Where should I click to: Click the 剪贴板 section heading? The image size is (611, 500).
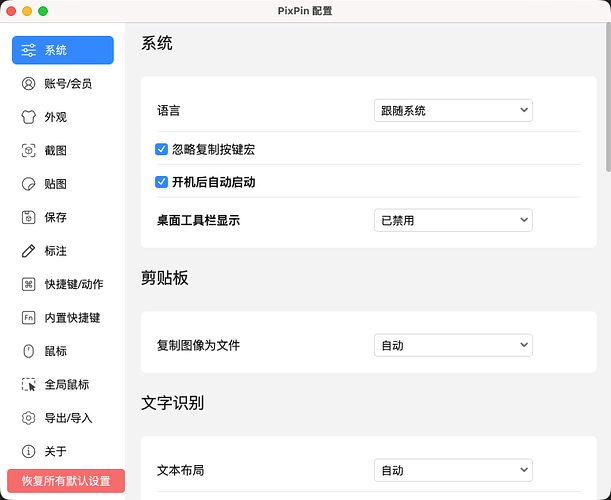point(164,278)
